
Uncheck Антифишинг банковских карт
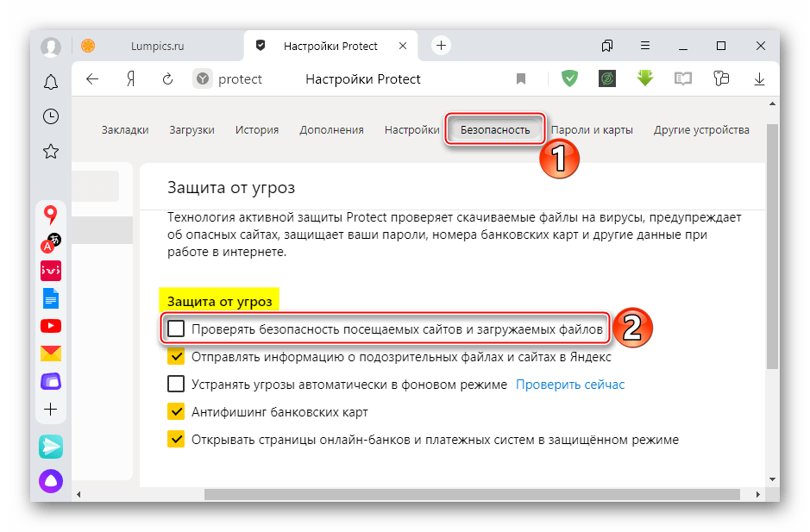click(176, 411)
